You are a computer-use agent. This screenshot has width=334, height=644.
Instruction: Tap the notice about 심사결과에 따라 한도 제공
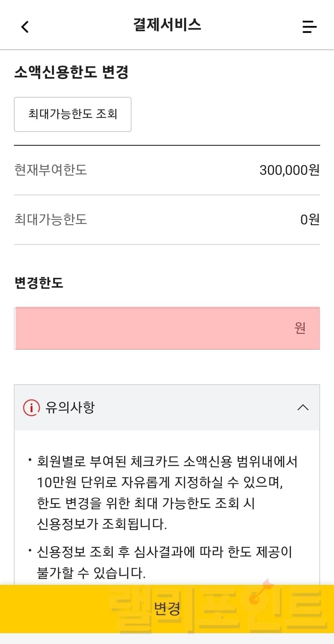coord(164,552)
